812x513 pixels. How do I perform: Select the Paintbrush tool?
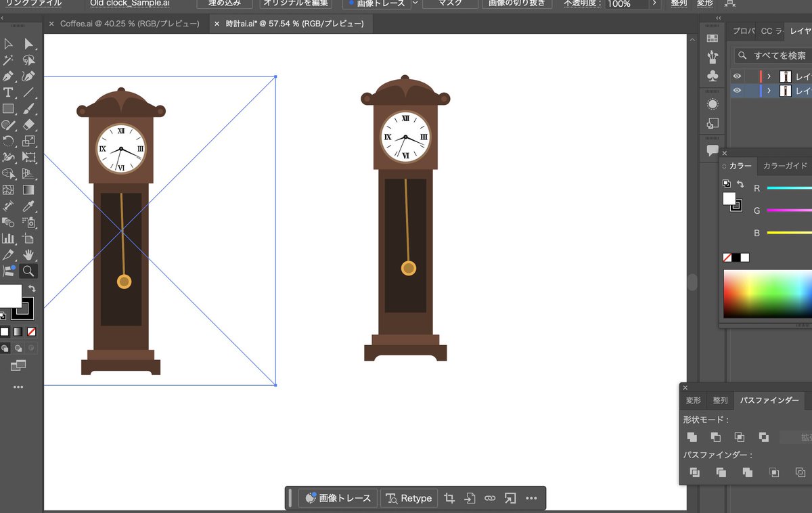(x=28, y=109)
